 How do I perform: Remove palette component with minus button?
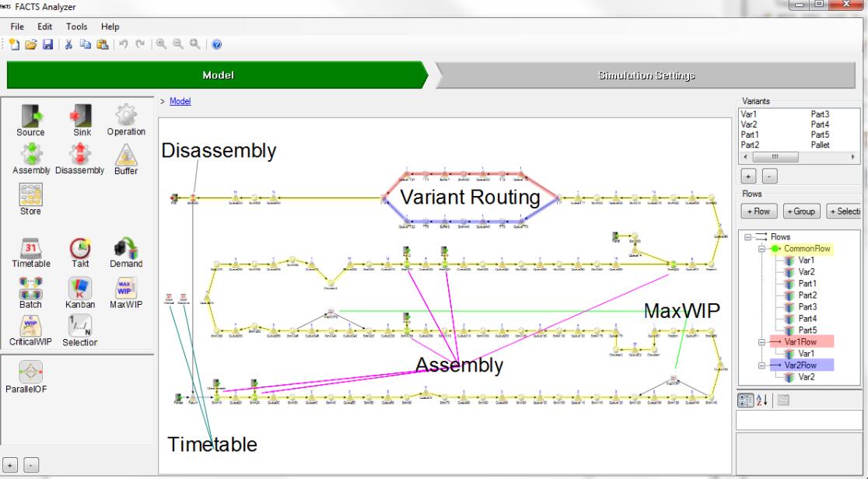coord(31,465)
